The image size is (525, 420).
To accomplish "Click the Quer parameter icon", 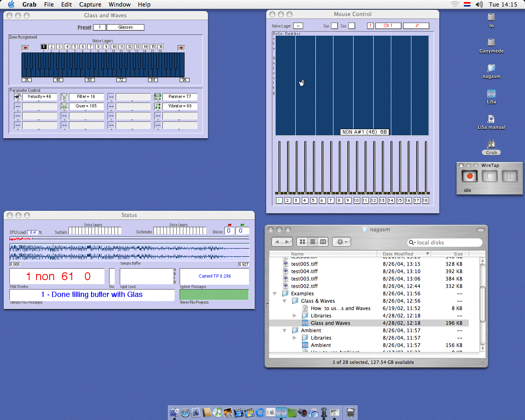I will [64, 106].
